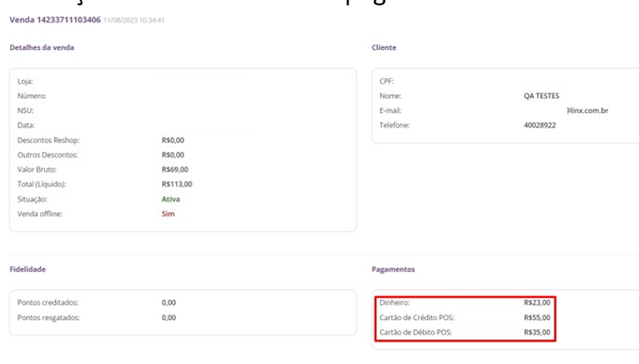Select the Cliente section title
639x364 pixels.
tap(384, 48)
